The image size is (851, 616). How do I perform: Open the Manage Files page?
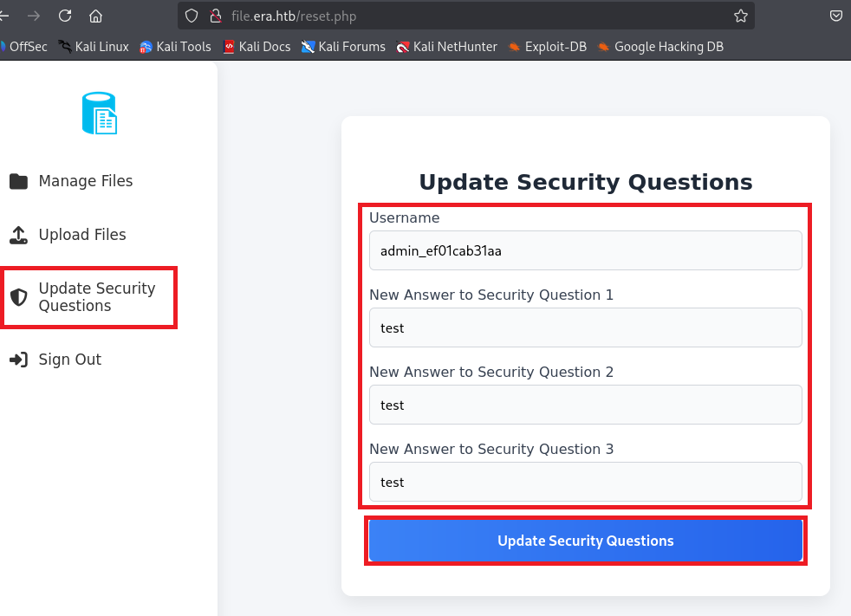pos(85,181)
